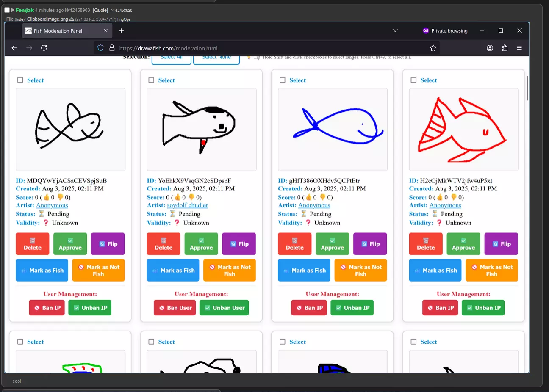Image resolution: width=549 pixels, height=392 pixels.
Task: Check Select for fish H2cOjMkWTV2jfw4uP5xt
Action: point(413,80)
